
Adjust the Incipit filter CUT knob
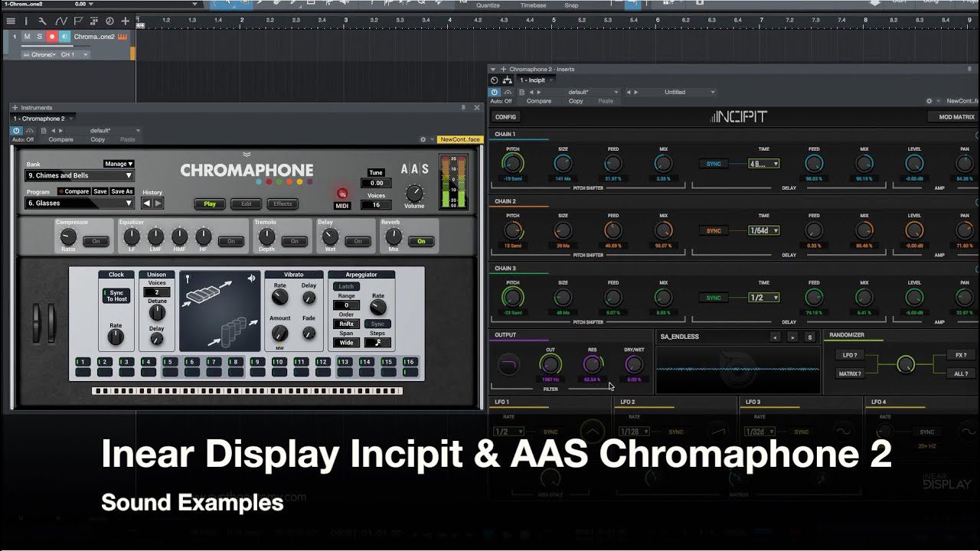[x=550, y=364]
